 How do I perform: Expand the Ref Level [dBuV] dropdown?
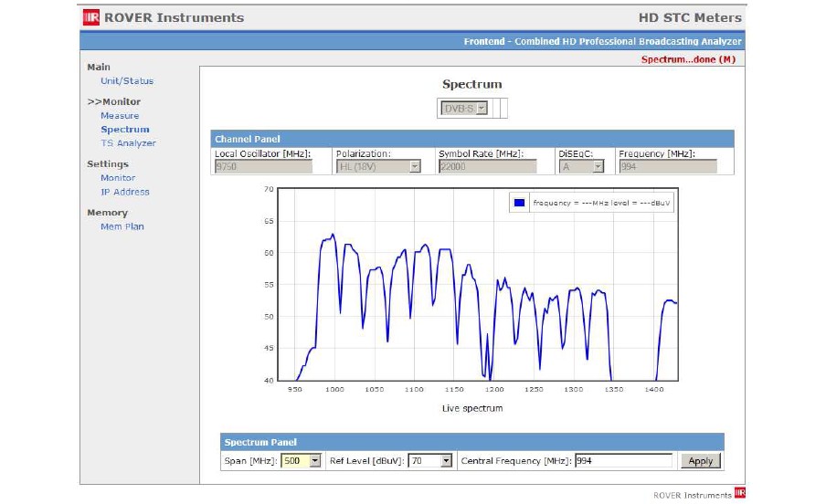(x=431, y=461)
